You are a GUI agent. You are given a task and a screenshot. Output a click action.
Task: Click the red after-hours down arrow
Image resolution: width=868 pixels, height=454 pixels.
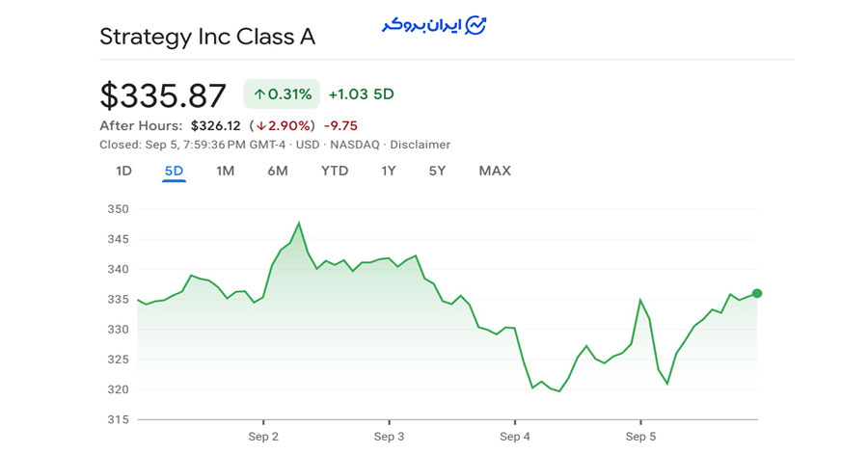pos(261,126)
